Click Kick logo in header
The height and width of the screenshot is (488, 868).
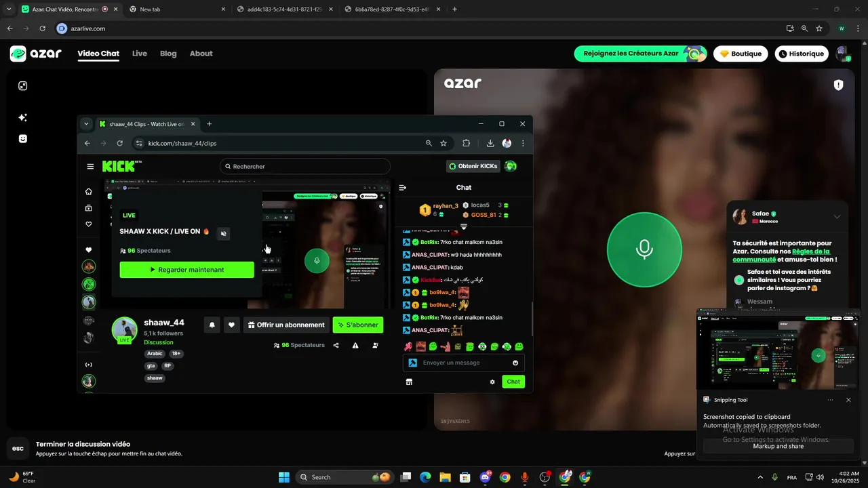click(x=121, y=166)
